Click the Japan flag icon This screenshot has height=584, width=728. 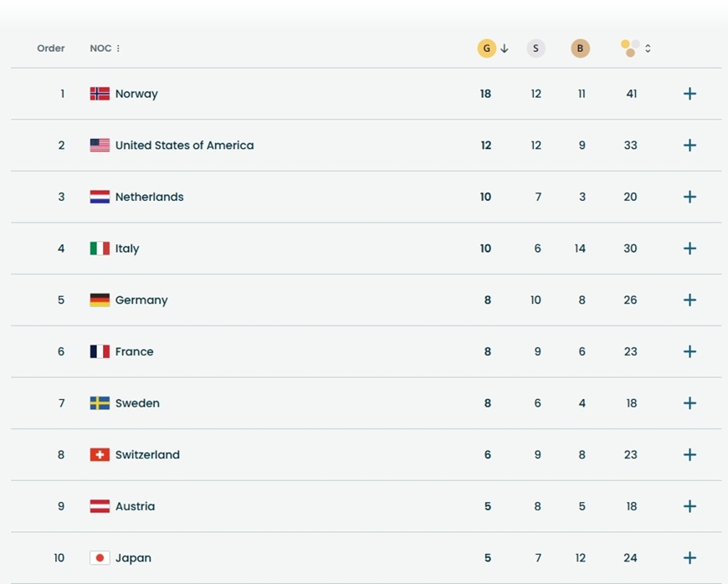[100, 558]
